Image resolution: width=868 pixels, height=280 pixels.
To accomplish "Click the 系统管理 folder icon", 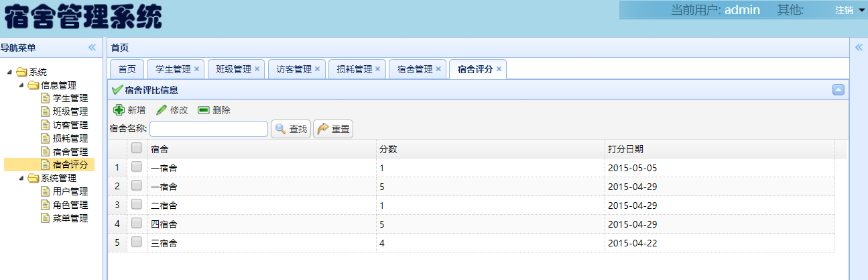I will [x=34, y=178].
